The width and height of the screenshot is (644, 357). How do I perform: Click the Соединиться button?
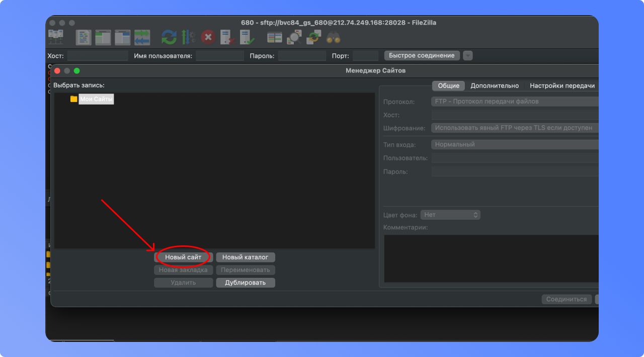tap(567, 299)
